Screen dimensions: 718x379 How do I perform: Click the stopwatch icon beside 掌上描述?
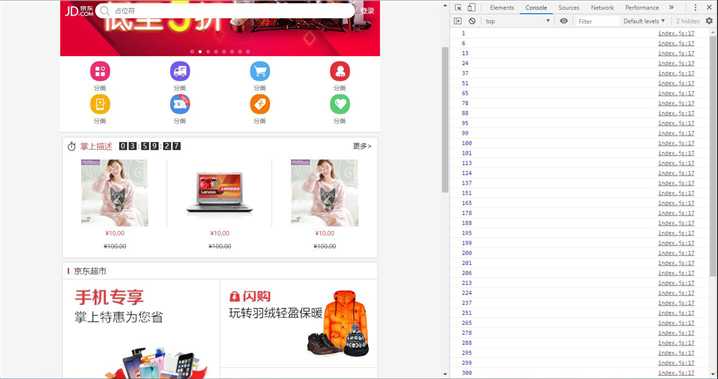[71, 146]
